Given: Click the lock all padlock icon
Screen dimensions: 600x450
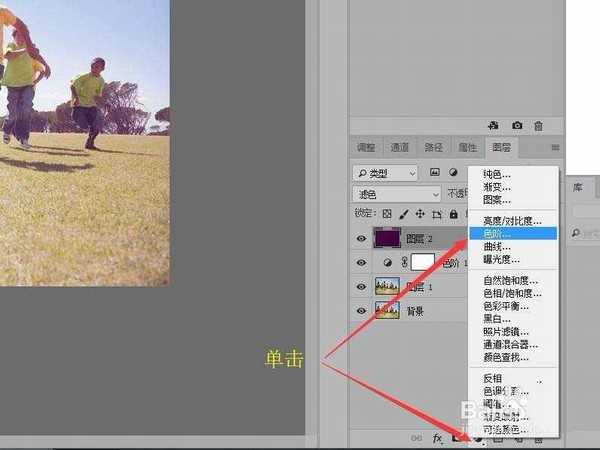Looking at the screenshot, I should pyautogui.click(x=453, y=214).
